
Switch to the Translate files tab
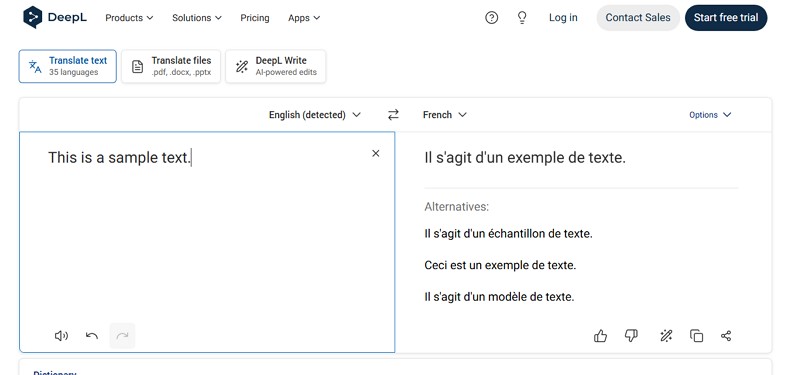[x=171, y=66]
